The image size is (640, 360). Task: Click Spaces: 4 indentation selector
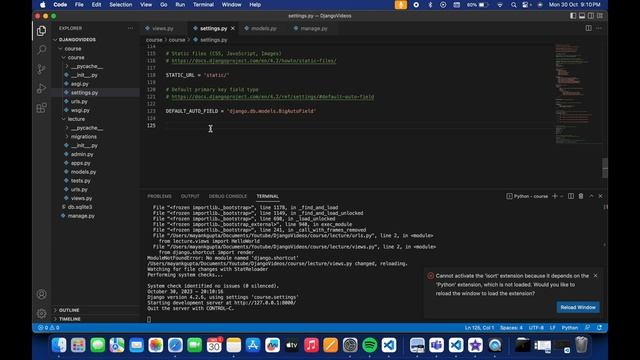511,328
